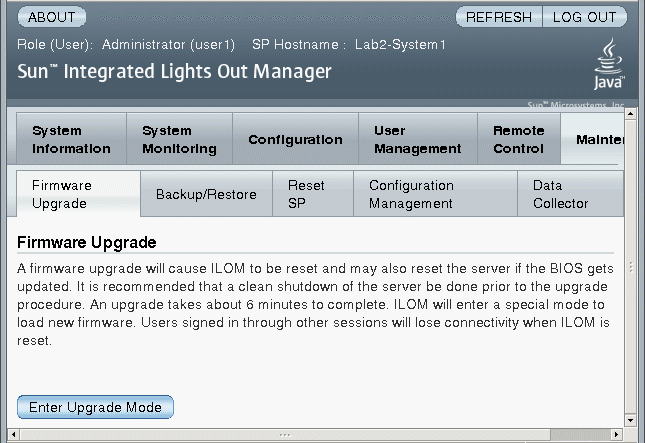The image size is (645, 443).
Task: Switch to Reset SP sub-tab
Action: (x=313, y=194)
